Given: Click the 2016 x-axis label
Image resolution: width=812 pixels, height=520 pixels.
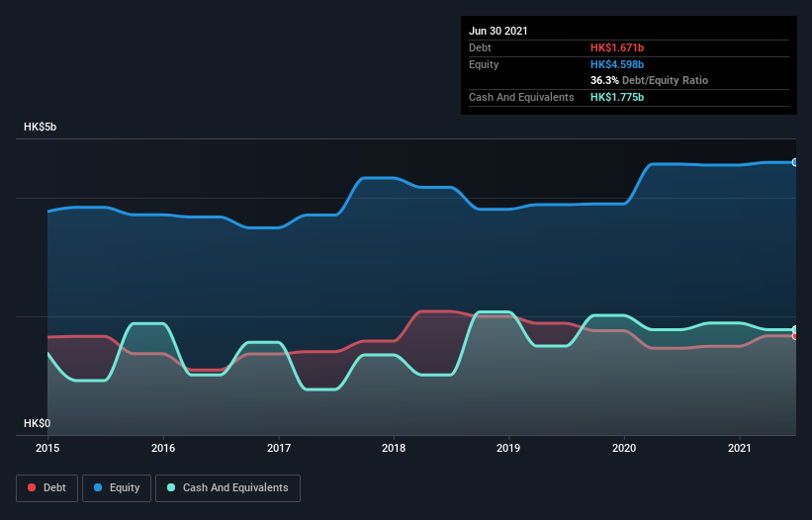Looking at the screenshot, I should pos(163,448).
